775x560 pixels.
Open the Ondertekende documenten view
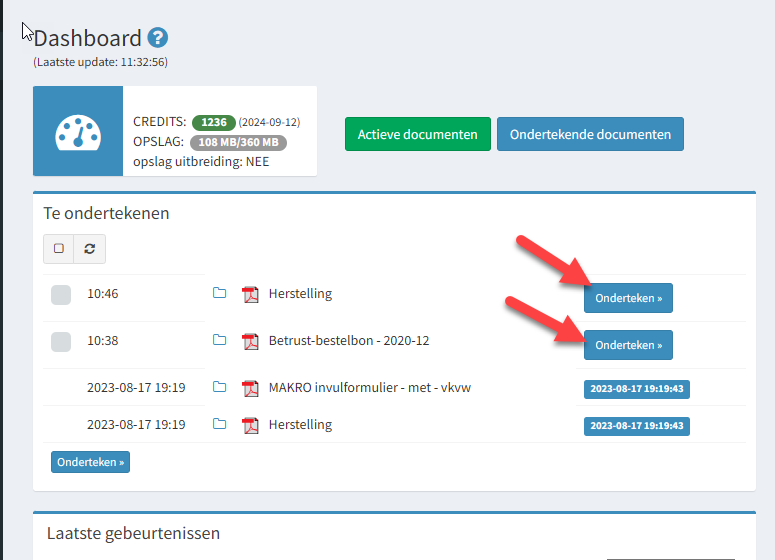(590, 134)
